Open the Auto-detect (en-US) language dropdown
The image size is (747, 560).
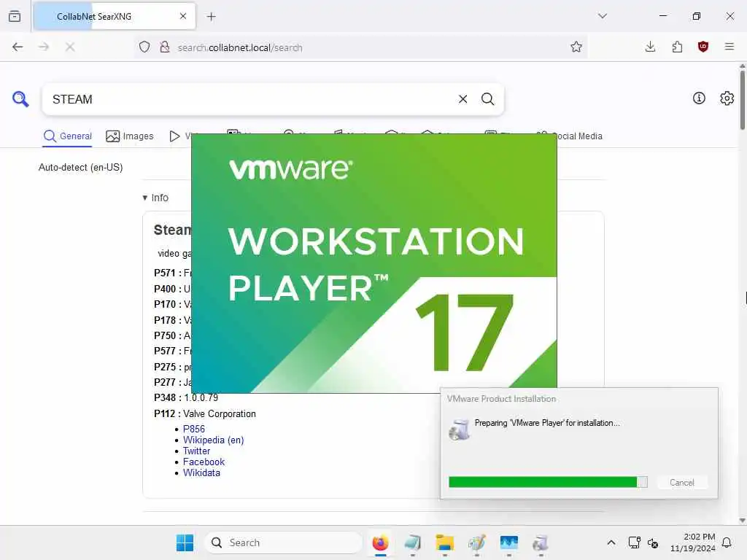coord(80,167)
